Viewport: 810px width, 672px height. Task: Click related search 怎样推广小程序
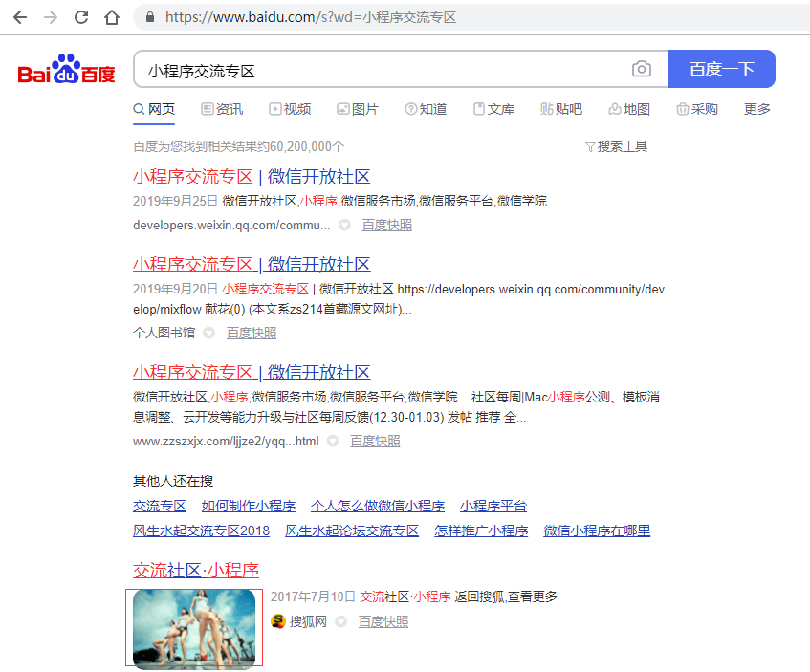pyautogui.click(x=481, y=531)
